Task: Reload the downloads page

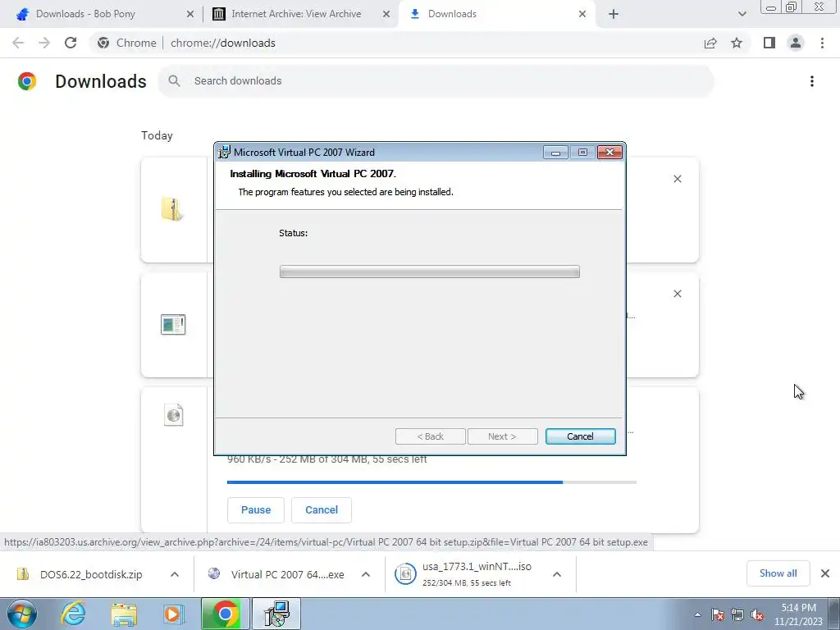Action: tap(71, 43)
